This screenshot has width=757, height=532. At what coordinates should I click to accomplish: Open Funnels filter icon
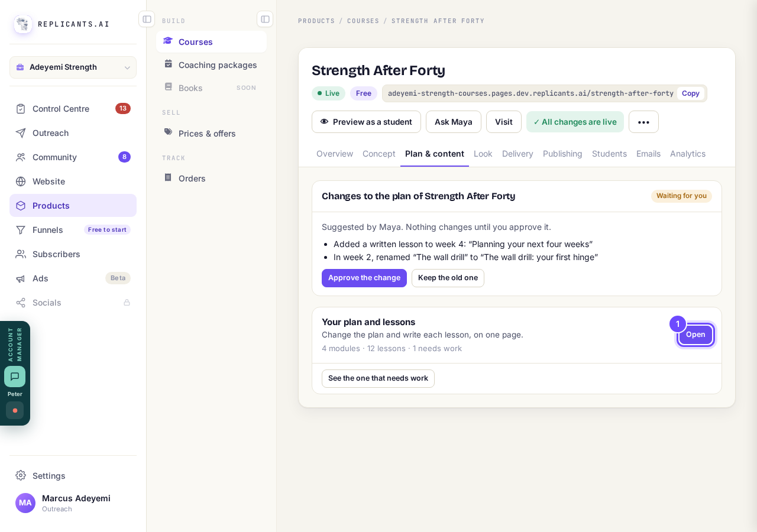21,230
